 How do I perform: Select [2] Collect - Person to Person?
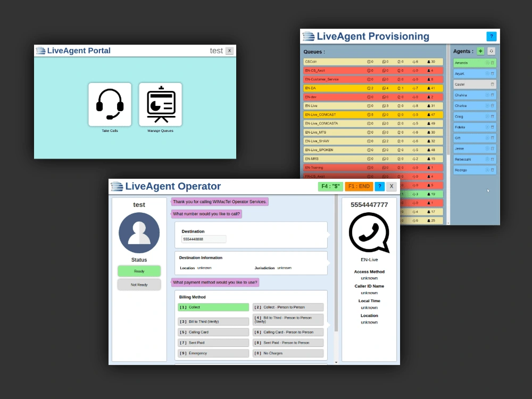[288, 307]
